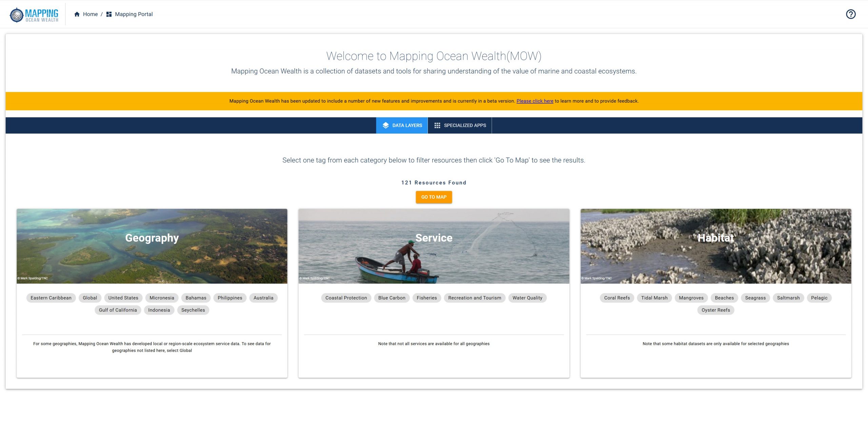Select the Blue Carbon service tag
The height and width of the screenshot is (431, 868).
(392, 298)
